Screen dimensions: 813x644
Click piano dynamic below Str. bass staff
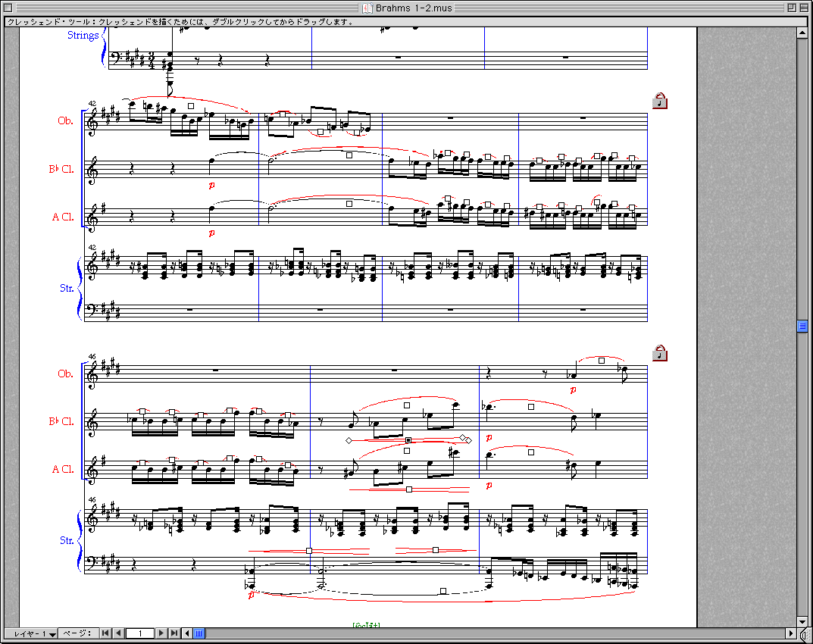[252, 595]
